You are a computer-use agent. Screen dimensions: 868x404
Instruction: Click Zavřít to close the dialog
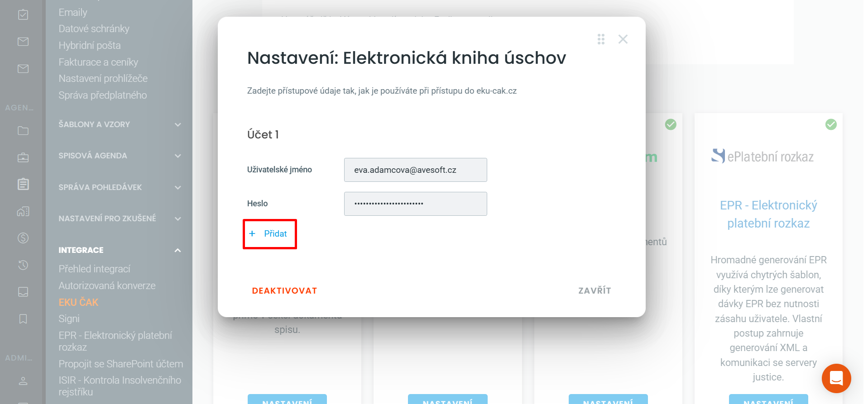pyautogui.click(x=594, y=290)
